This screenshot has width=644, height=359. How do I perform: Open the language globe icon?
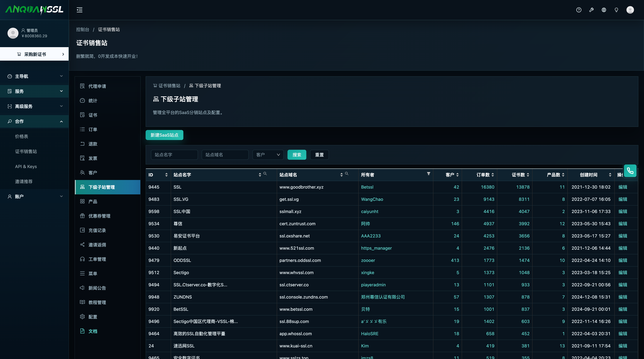(x=604, y=10)
